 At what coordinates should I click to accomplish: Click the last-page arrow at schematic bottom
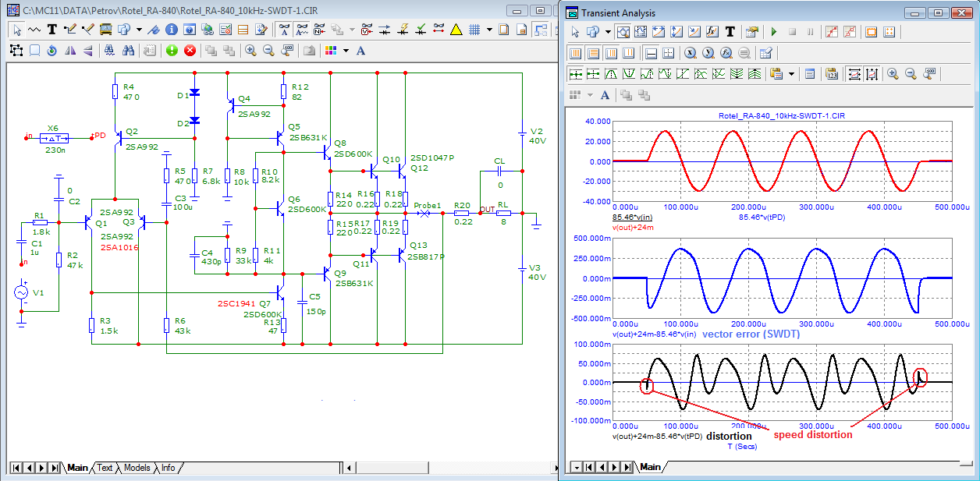[x=54, y=468]
